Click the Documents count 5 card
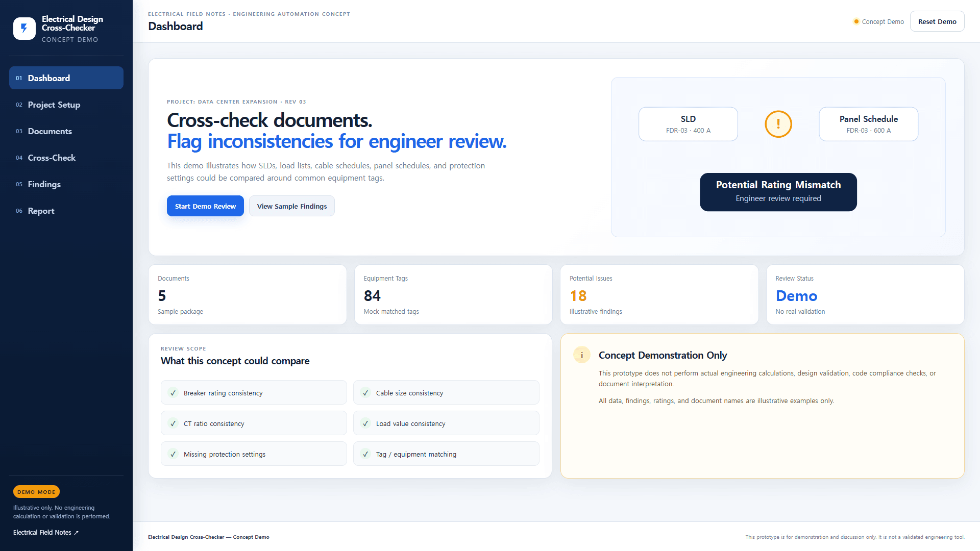The height and width of the screenshot is (551, 980). click(248, 294)
